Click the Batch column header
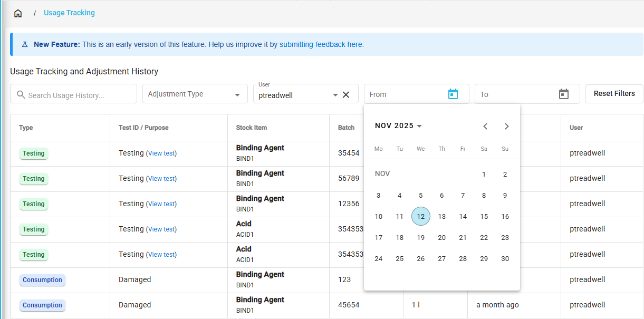 coord(347,128)
